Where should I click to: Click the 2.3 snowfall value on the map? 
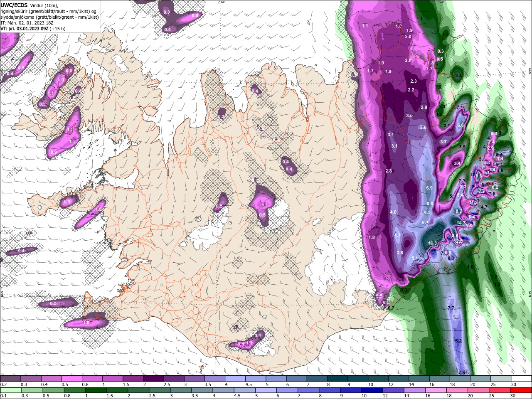[x=414, y=81]
